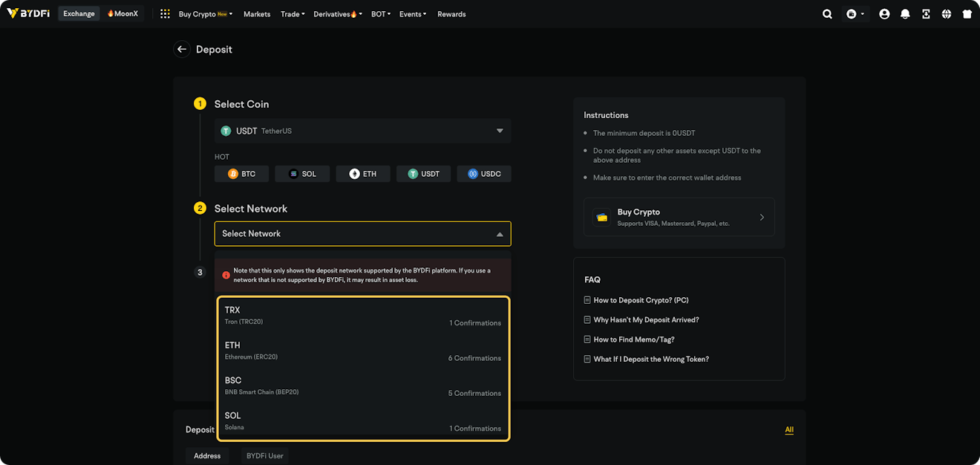Pick the SOL Solana network option
The image size is (980, 465).
point(362,421)
